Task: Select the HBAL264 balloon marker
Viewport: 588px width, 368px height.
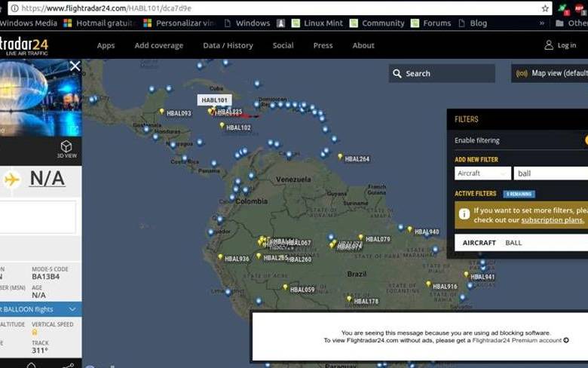Action: point(340,156)
